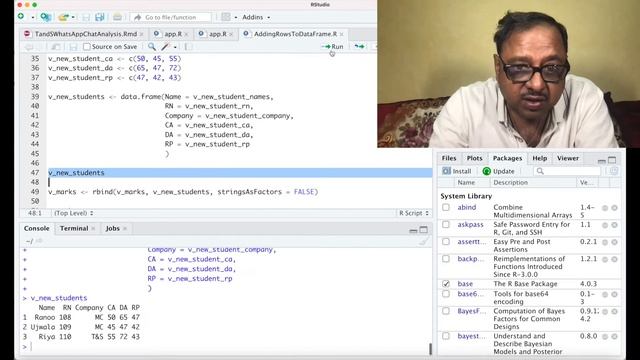Switch to the Jobs tab
This screenshot has width=640, height=360.
coord(113,229)
